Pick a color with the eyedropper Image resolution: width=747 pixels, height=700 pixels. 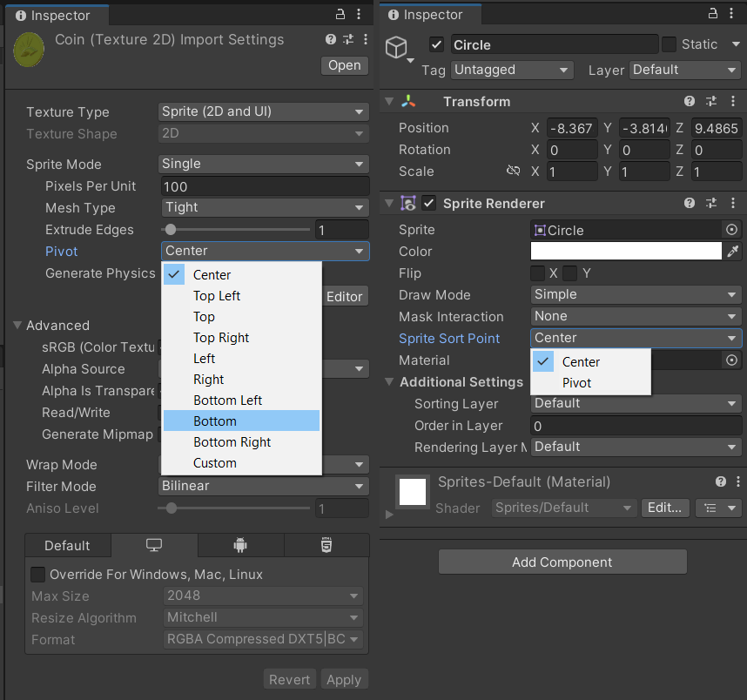click(x=733, y=251)
